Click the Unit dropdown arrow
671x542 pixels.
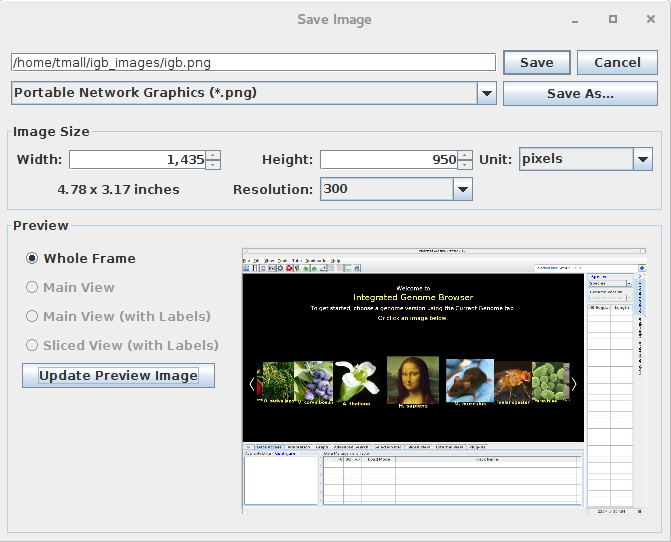[643, 159]
